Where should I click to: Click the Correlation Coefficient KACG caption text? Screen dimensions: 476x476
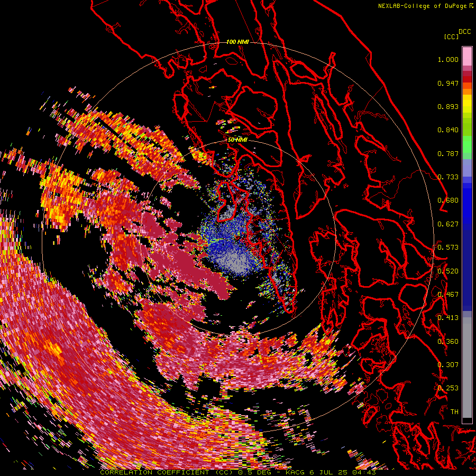(x=238, y=472)
